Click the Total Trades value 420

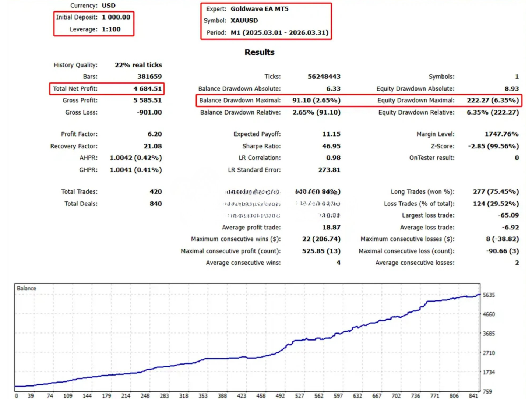[156, 191]
